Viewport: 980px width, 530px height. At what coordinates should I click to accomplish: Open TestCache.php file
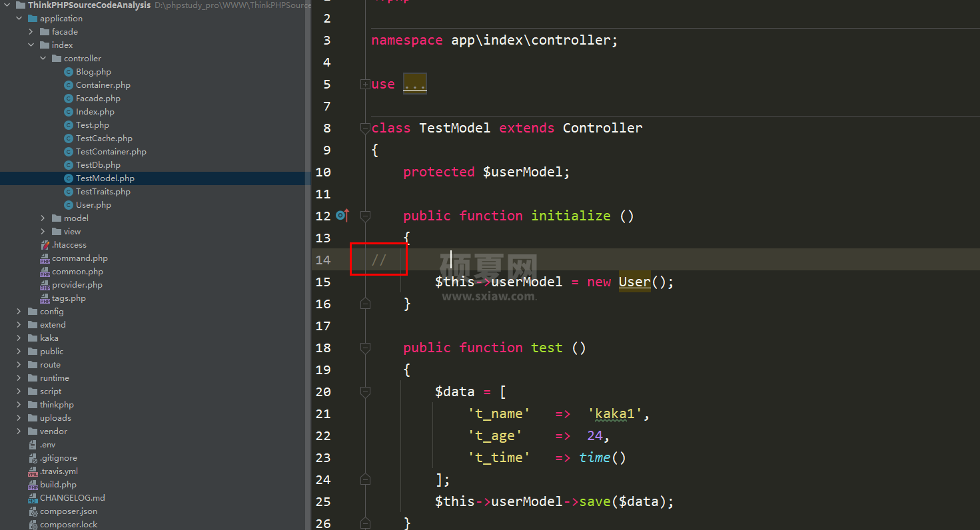(x=104, y=138)
